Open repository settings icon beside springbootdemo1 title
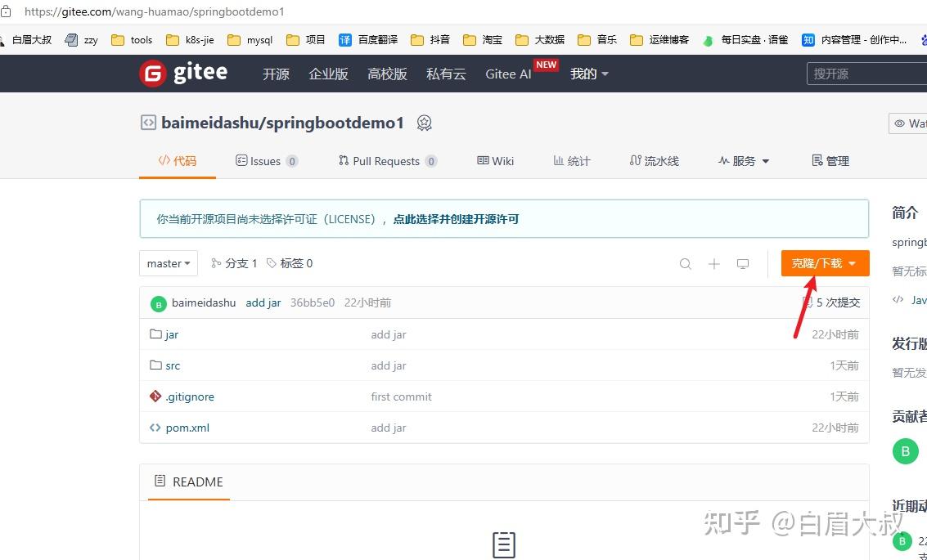Image resolution: width=927 pixels, height=560 pixels. click(424, 122)
